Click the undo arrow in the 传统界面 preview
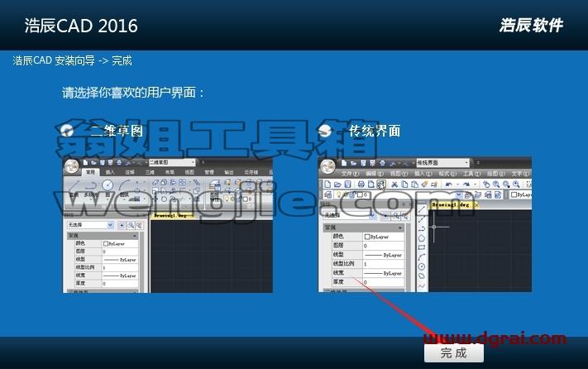The height and width of the screenshot is (369, 588). (x=449, y=184)
